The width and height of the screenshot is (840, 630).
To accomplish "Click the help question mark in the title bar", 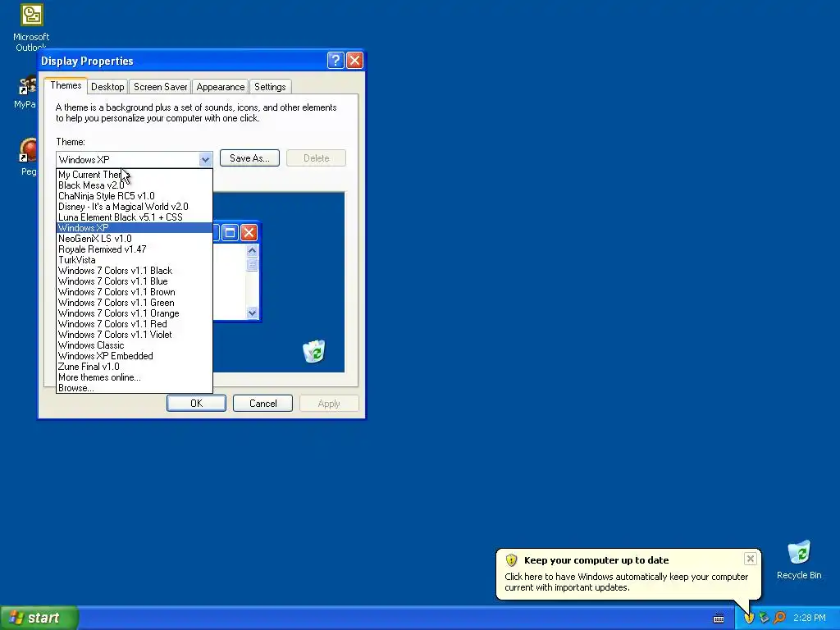I will tap(336, 61).
